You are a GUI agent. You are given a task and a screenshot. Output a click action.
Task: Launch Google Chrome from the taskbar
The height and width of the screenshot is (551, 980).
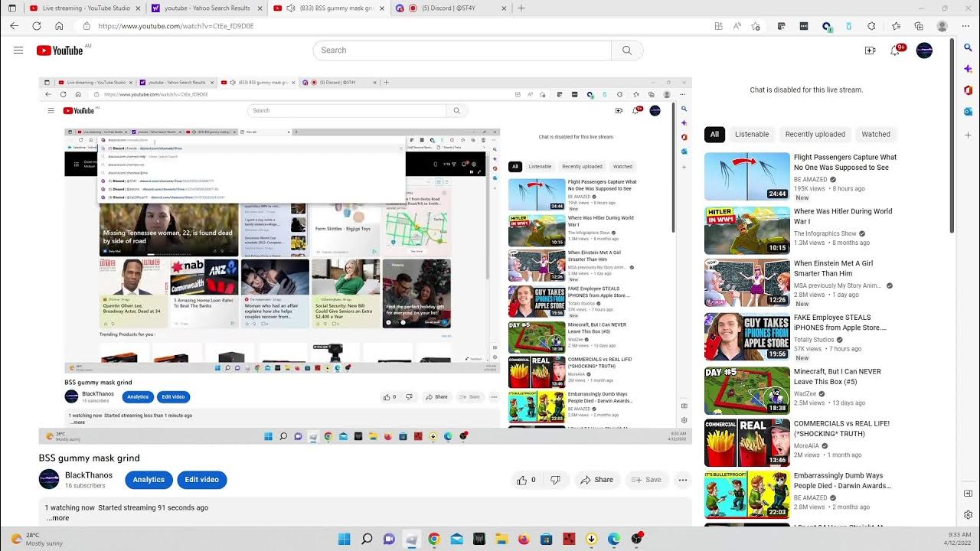pyautogui.click(x=434, y=539)
